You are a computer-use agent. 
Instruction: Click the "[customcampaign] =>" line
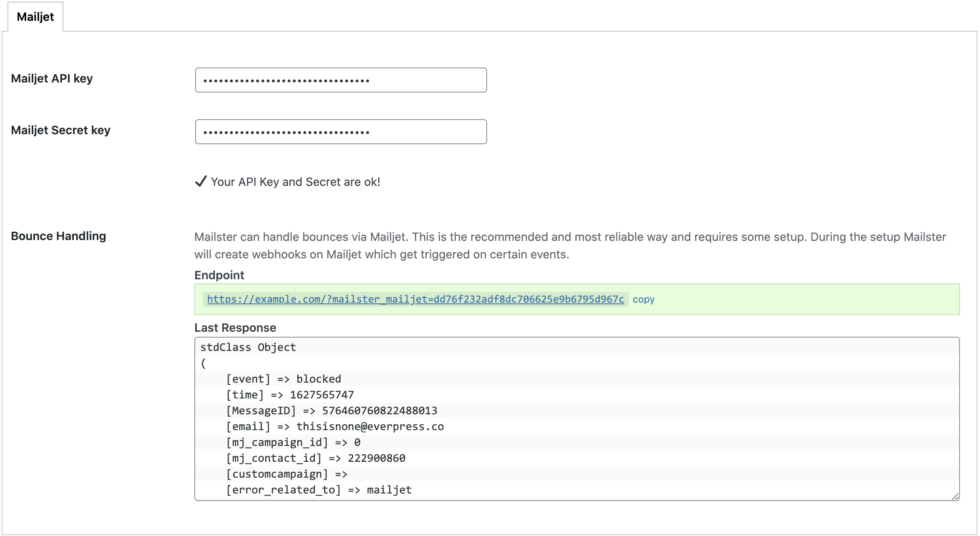coord(287,474)
